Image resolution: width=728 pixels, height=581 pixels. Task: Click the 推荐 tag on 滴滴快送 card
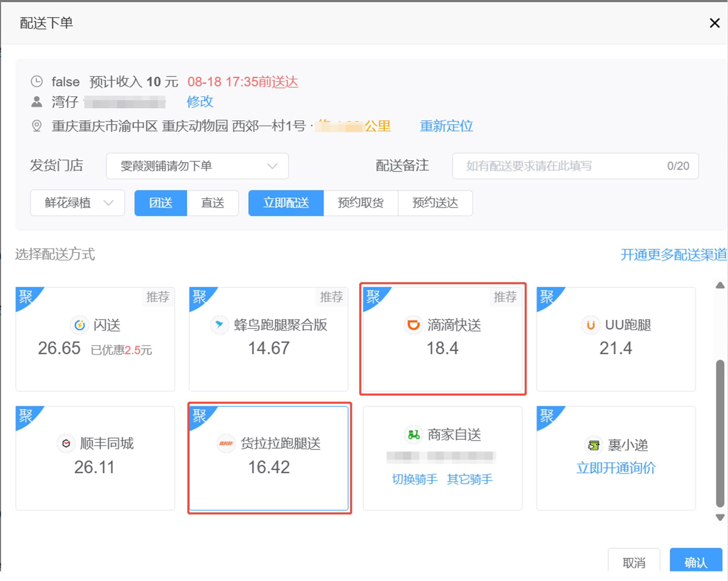click(505, 297)
